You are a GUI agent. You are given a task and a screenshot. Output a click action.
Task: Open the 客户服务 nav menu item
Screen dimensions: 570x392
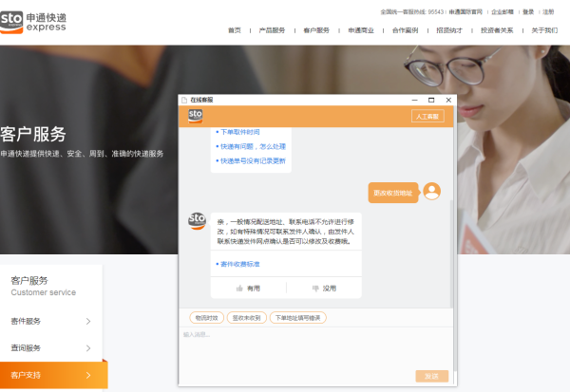(x=316, y=30)
